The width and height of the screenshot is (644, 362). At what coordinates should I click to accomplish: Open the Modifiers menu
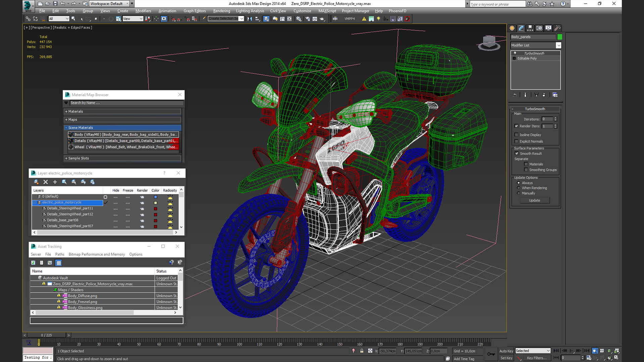coord(143,11)
